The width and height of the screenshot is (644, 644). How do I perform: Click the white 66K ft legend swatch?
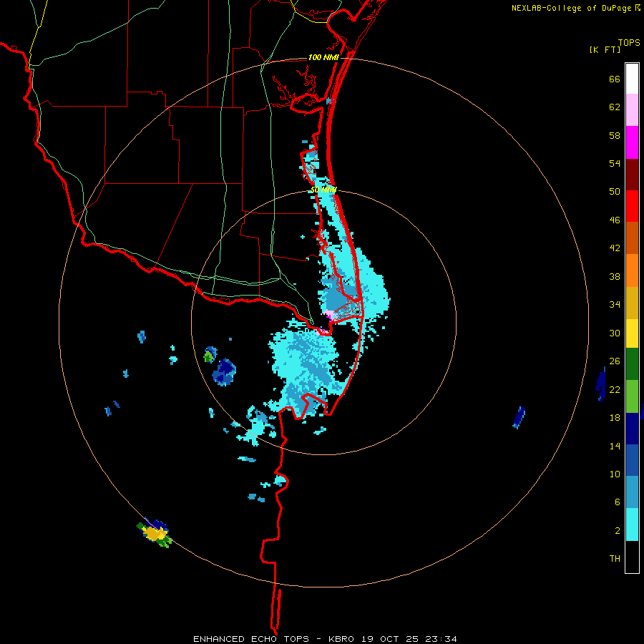point(632,79)
